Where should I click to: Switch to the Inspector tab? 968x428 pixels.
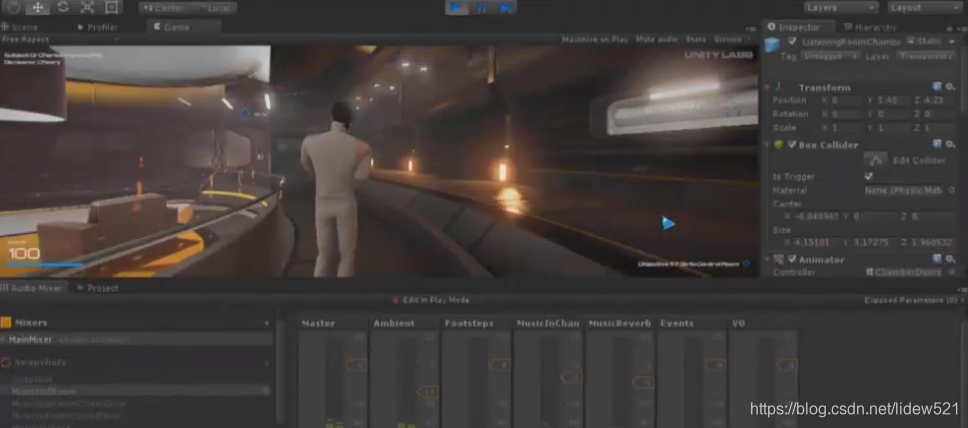pyautogui.click(x=798, y=27)
